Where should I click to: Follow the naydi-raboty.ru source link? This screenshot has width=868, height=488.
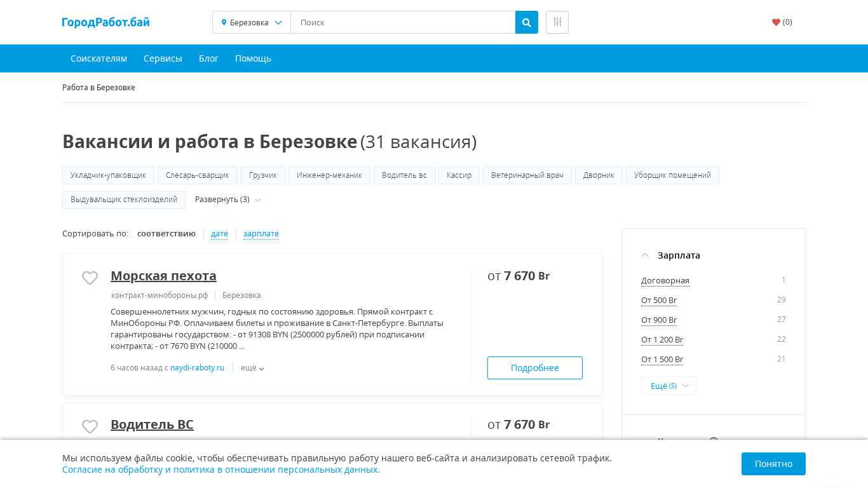198,368
